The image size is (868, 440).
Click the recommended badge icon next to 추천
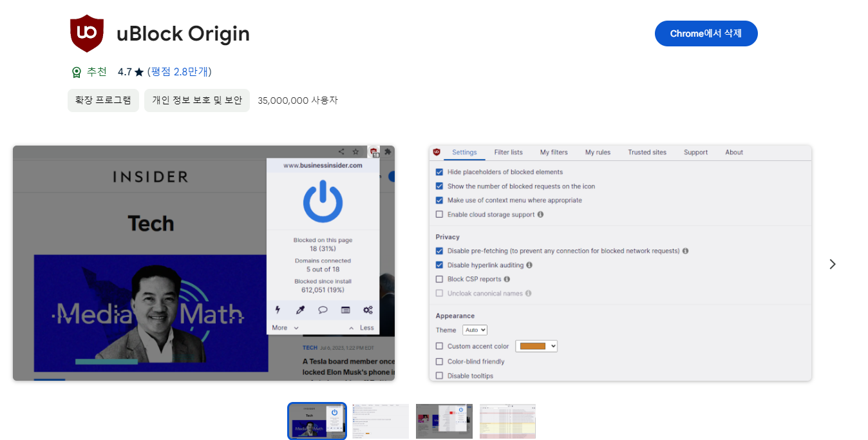[x=77, y=72]
